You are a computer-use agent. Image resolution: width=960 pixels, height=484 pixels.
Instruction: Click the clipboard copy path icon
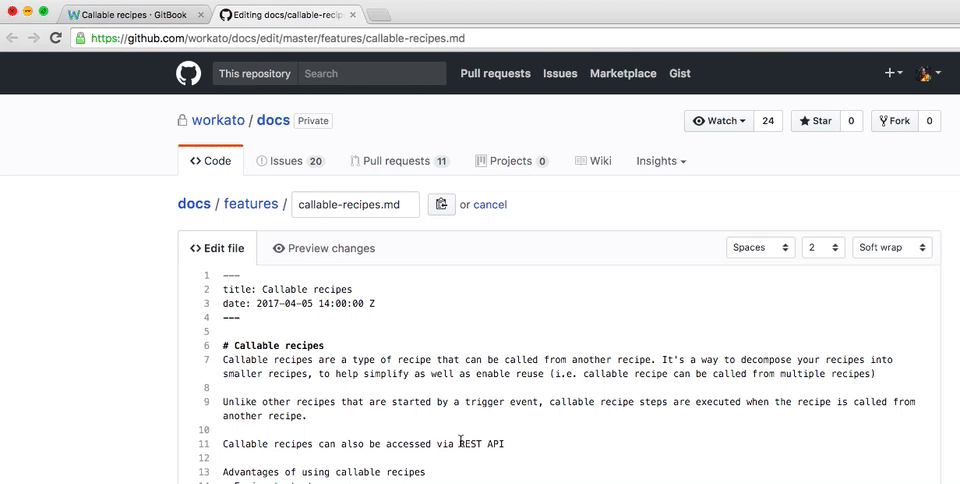point(441,204)
